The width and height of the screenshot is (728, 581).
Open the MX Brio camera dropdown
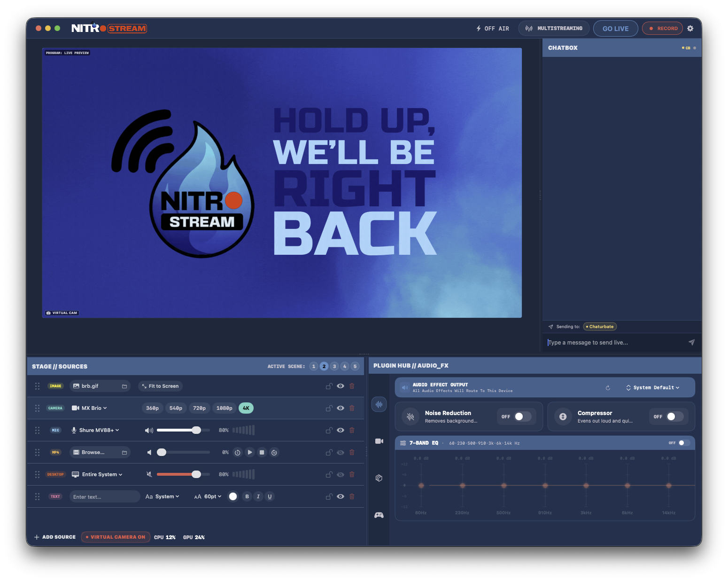89,408
